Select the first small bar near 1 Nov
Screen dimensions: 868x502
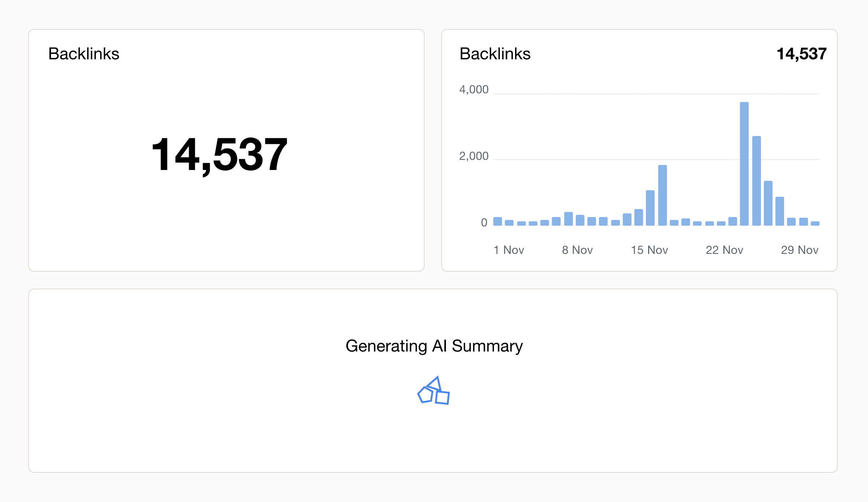(x=497, y=221)
